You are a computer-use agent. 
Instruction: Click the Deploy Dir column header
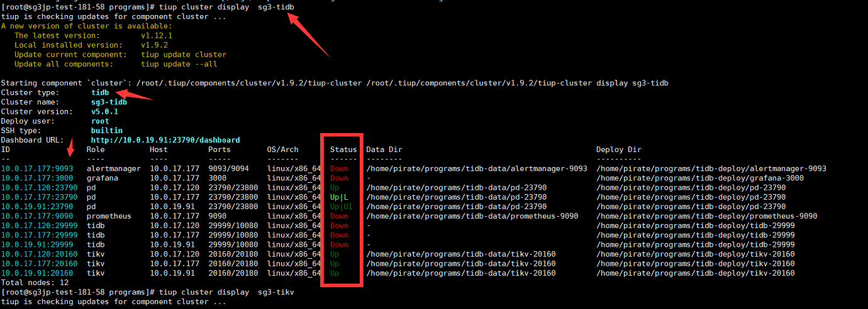(619, 149)
